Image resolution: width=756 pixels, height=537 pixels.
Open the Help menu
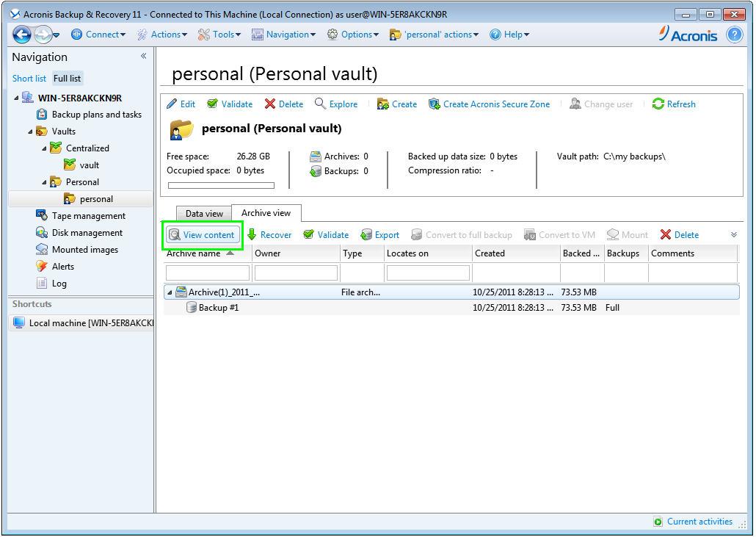click(x=509, y=35)
